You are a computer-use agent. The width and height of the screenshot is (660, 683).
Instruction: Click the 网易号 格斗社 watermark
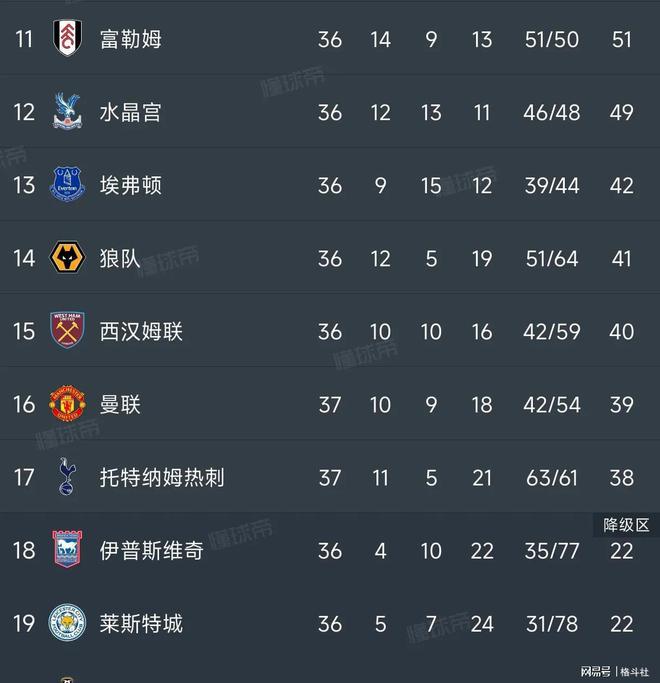coord(614,671)
